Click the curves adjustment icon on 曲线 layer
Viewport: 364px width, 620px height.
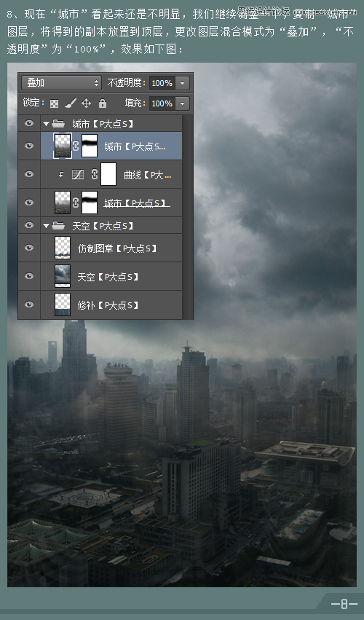click(78, 174)
